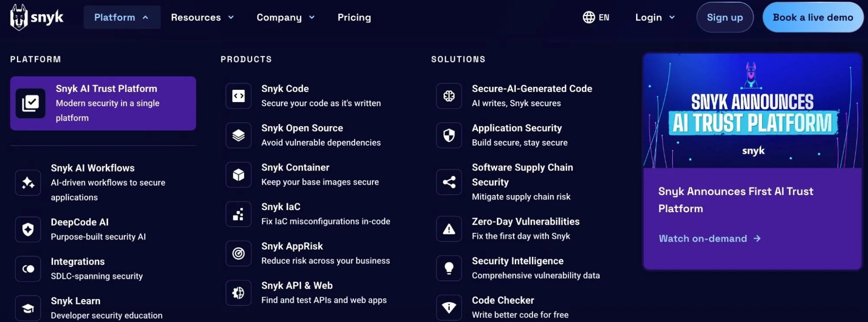Image resolution: width=868 pixels, height=322 pixels.
Task: Click the Snyk AI Workflows sparkle icon
Action: click(x=28, y=183)
